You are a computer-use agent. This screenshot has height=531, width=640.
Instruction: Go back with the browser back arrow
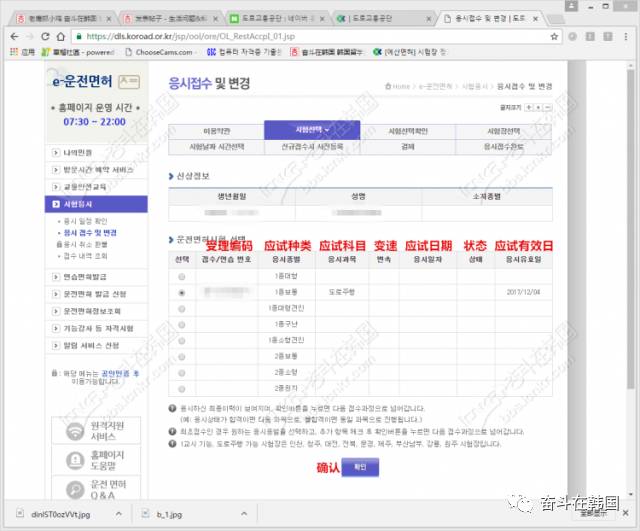(14, 37)
